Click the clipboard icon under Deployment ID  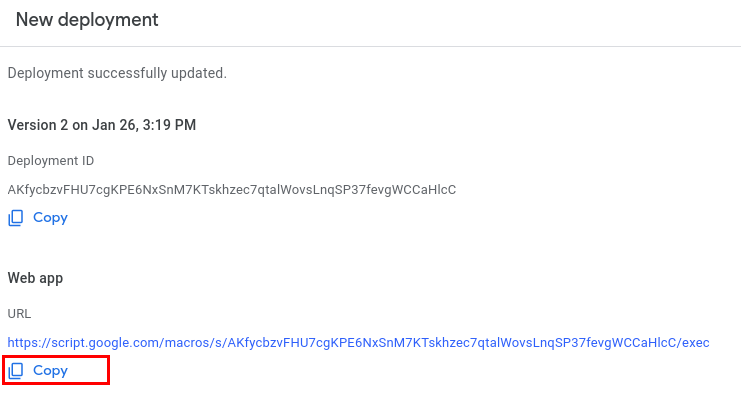pyautogui.click(x=16, y=218)
